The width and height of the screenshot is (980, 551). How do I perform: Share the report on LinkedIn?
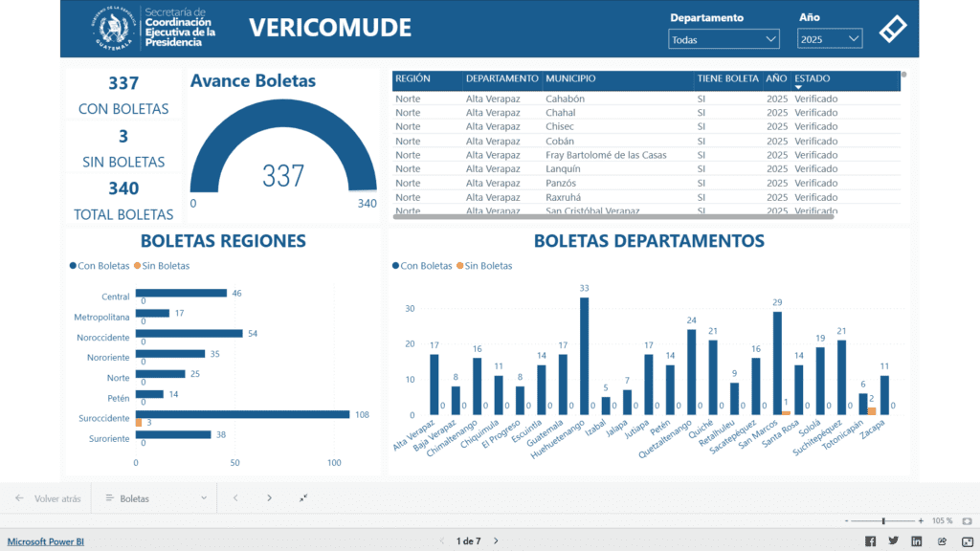[x=917, y=541]
